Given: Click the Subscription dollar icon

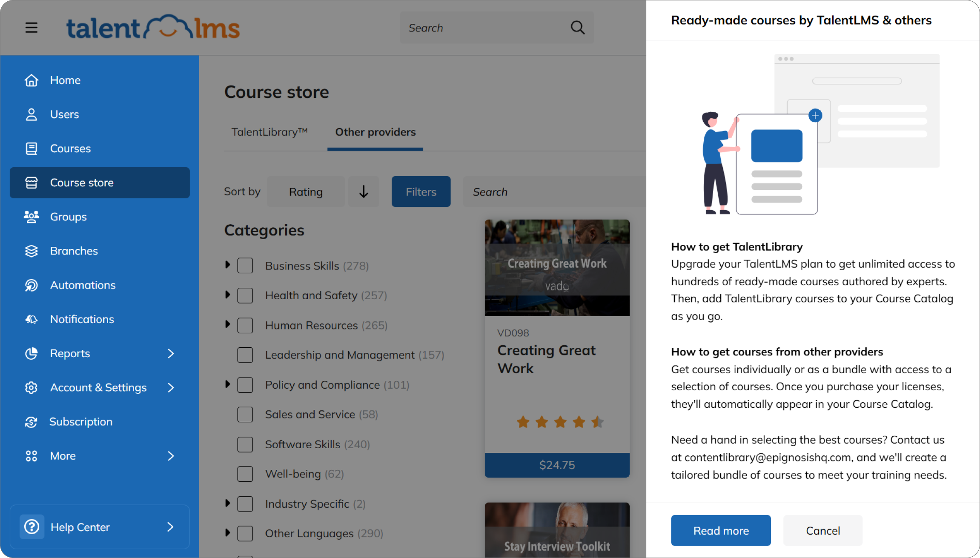Looking at the screenshot, I should click(32, 421).
